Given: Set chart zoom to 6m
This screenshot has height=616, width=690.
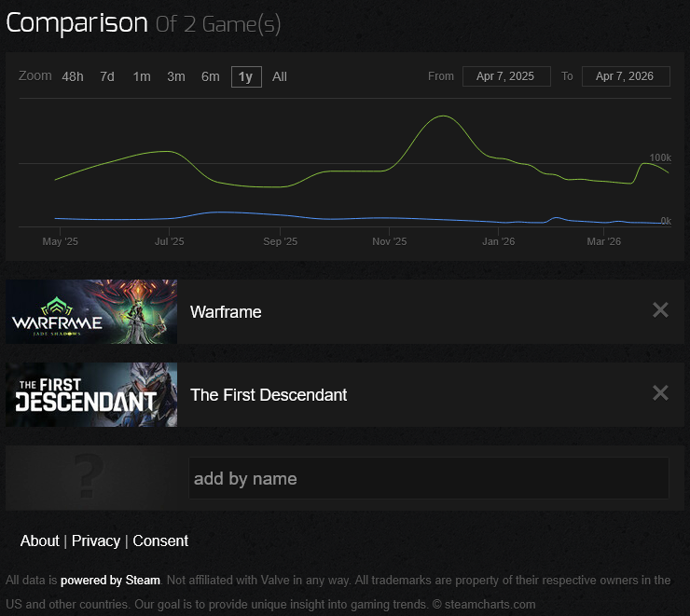Looking at the screenshot, I should (x=211, y=77).
